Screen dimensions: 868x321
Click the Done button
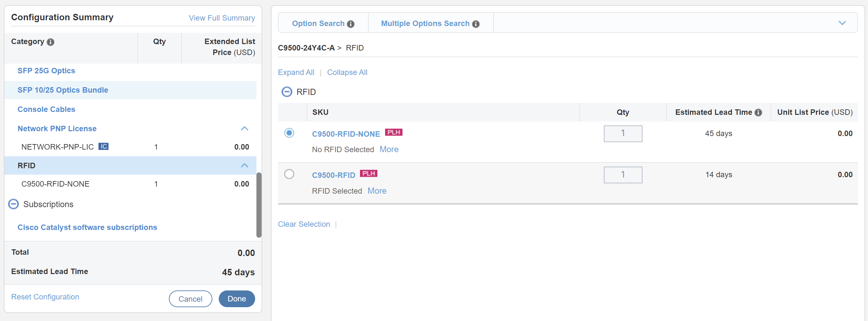[x=236, y=299]
